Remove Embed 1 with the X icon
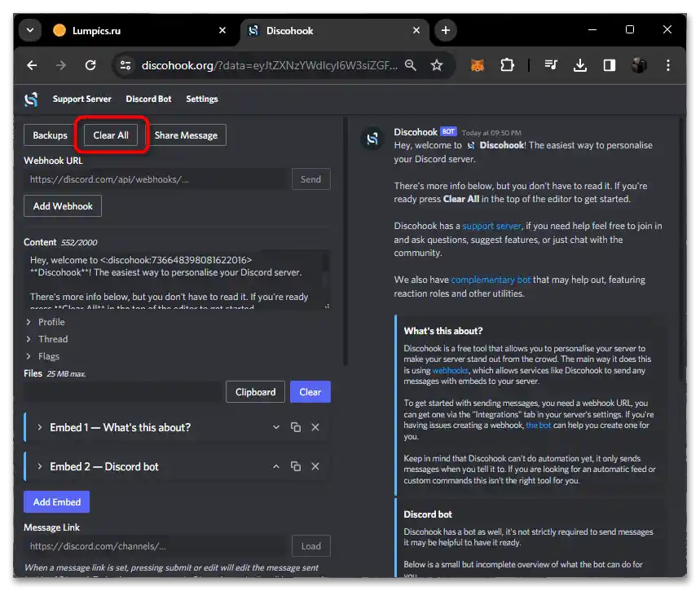This screenshot has width=700, height=591. click(315, 427)
